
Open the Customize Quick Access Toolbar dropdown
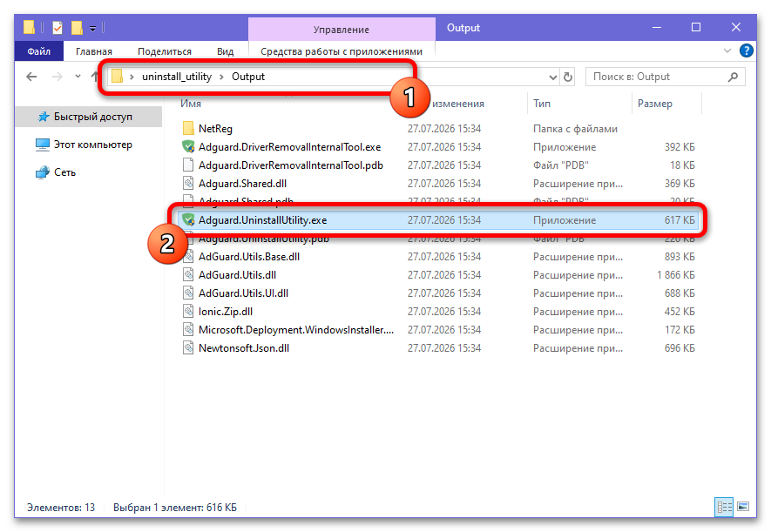coord(92,29)
